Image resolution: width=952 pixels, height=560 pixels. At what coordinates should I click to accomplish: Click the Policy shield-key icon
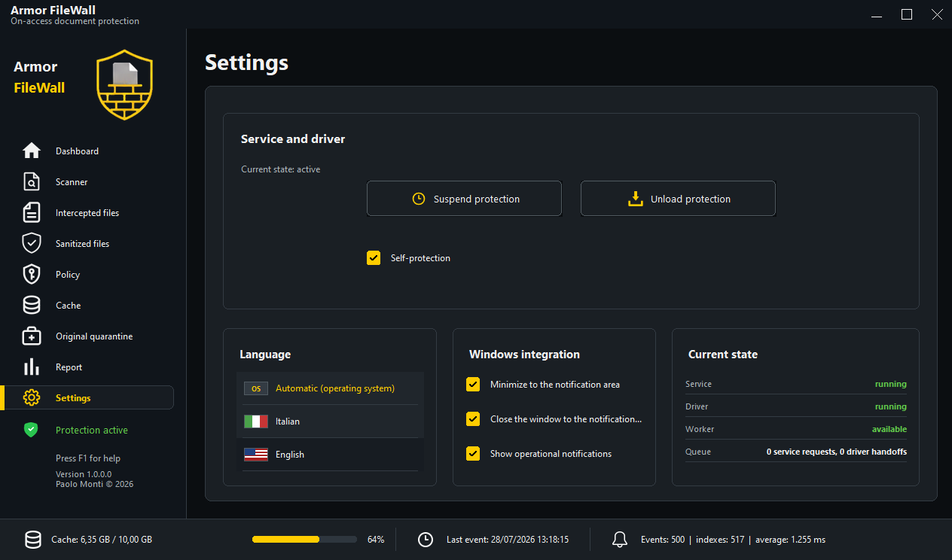click(32, 274)
